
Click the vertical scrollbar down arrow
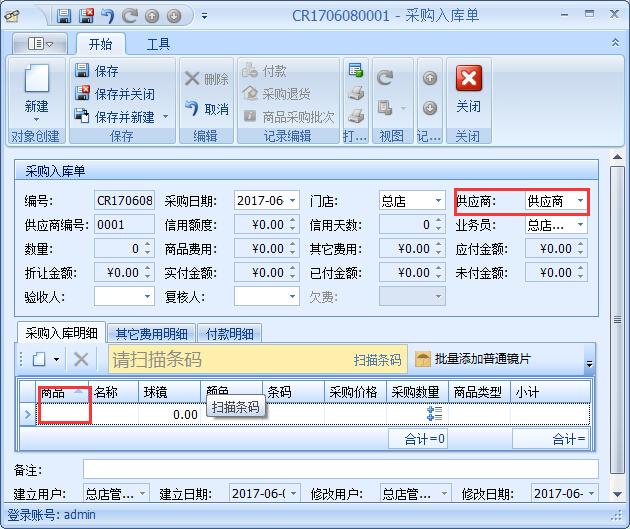[617, 494]
